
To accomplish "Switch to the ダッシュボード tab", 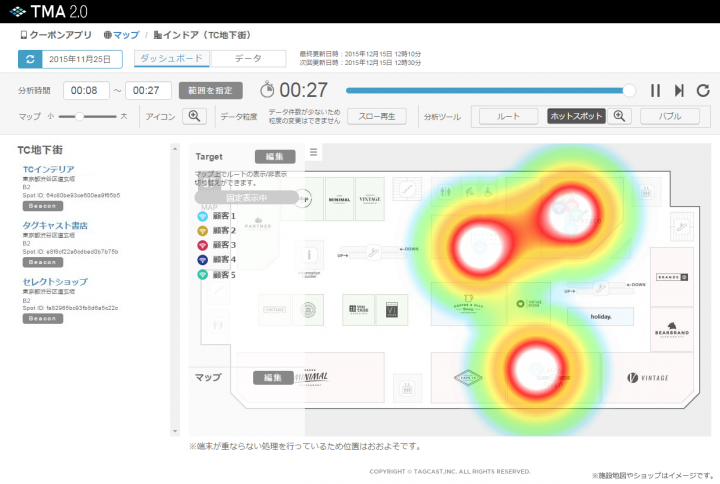I will [x=172, y=58].
